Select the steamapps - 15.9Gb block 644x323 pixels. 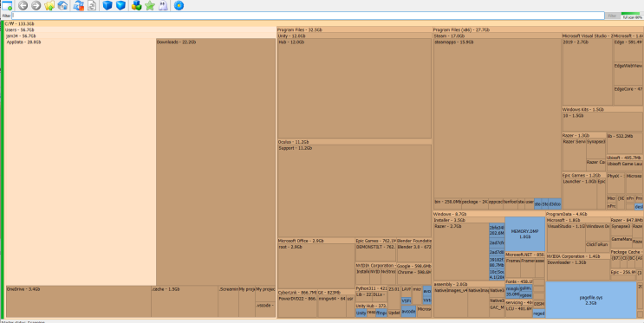click(498, 119)
